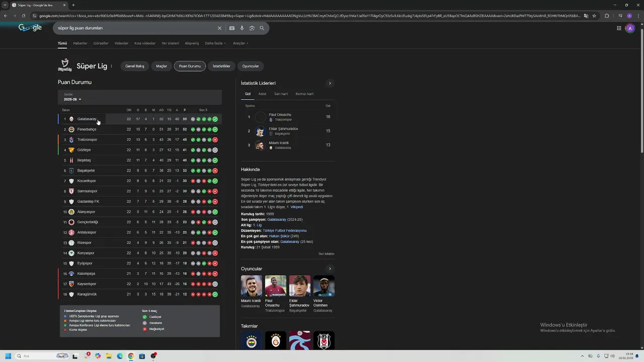Click the Fenerbahçe club crest

click(71, 129)
